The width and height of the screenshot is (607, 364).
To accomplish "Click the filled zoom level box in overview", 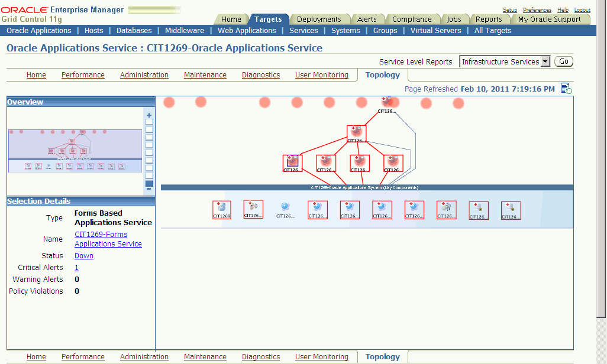I will 149,183.
